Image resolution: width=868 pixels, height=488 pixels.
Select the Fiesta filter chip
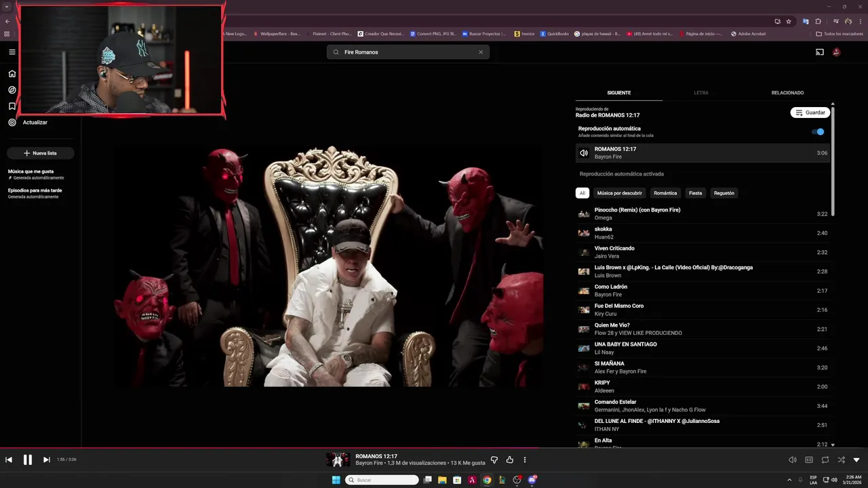click(696, 193)
